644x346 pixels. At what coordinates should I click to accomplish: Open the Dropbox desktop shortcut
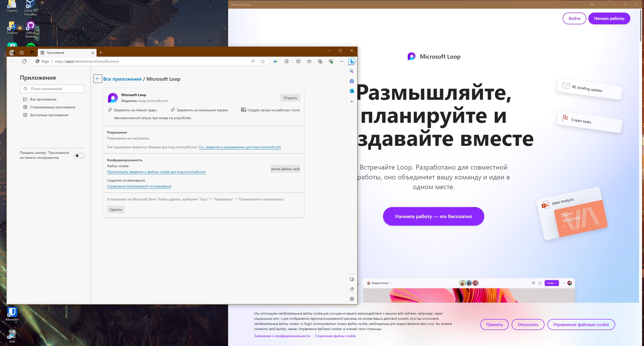[12, 28]
